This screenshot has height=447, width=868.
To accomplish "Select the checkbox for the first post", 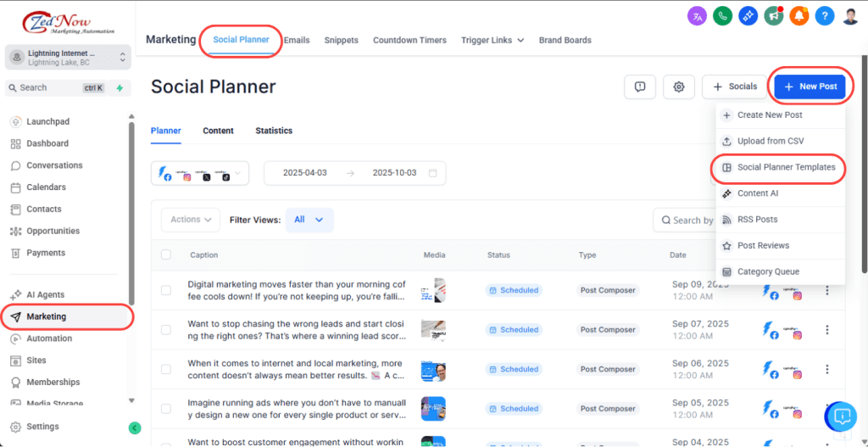I will [166, 290].
